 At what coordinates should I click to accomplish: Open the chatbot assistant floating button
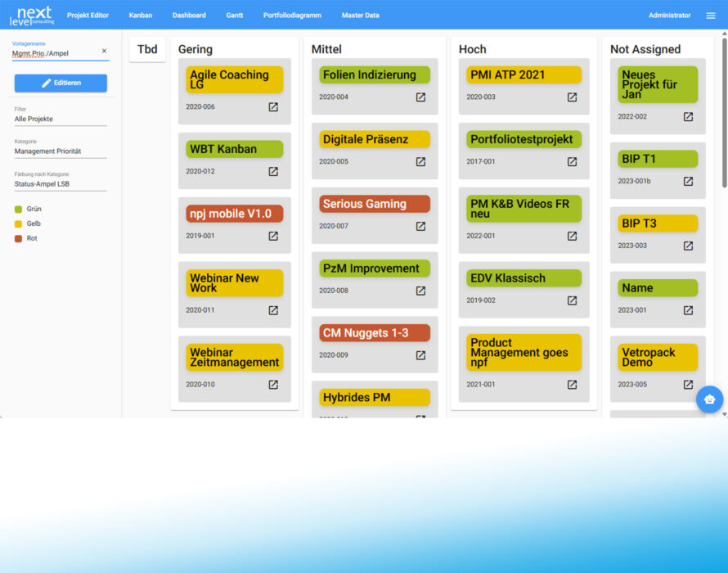point(709,399)
